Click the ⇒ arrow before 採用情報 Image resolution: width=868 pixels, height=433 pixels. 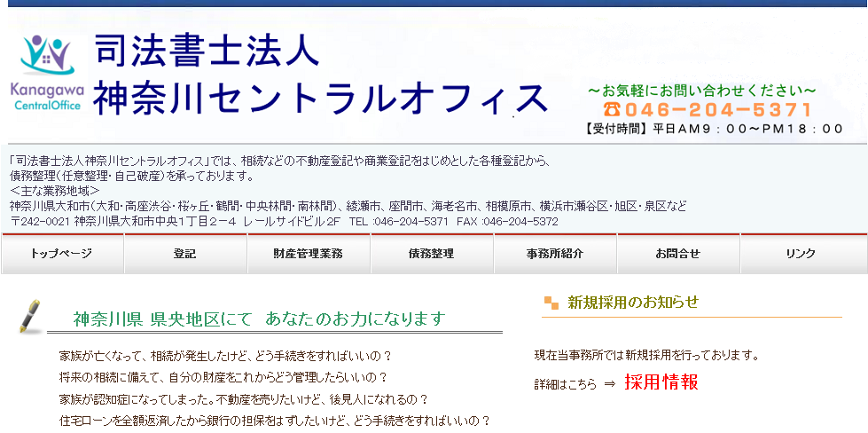609,384
